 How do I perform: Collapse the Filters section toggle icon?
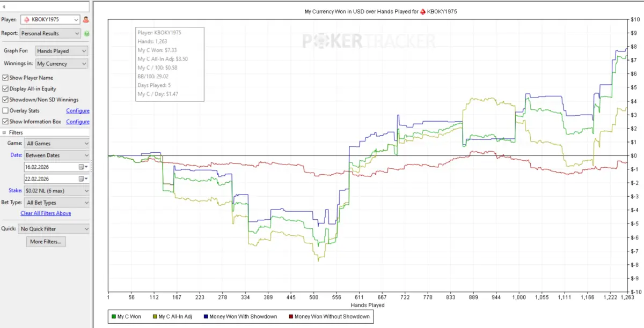4,132
